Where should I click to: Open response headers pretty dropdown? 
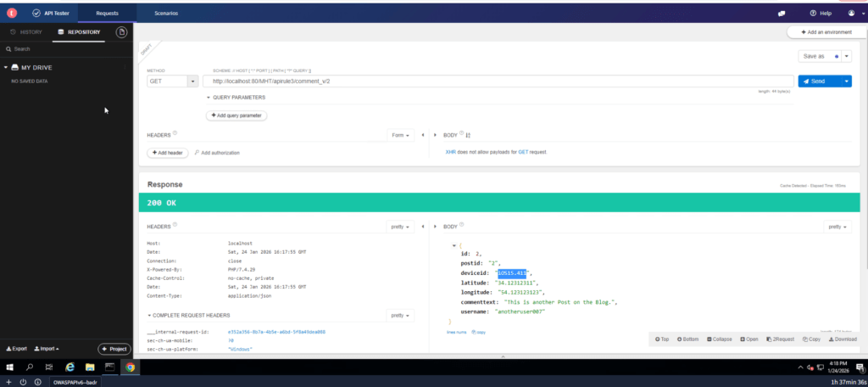pyautogui.click(x=400, y=227)
